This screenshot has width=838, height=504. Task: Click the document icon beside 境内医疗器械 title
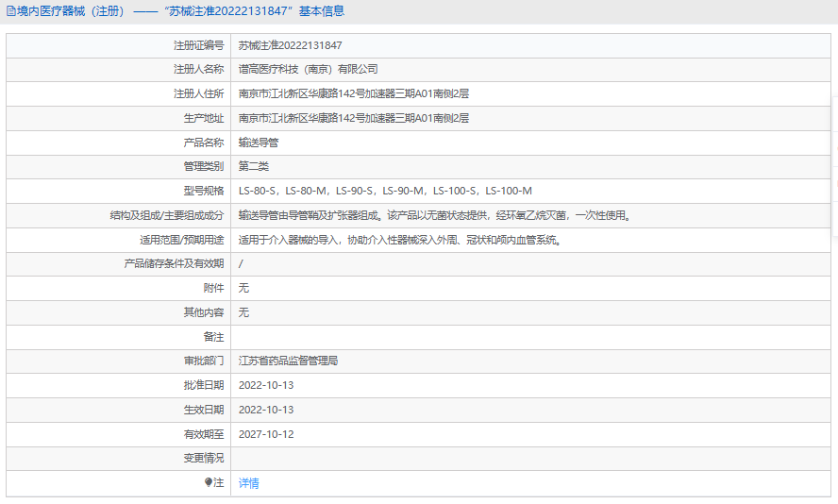tap(10, 11)
